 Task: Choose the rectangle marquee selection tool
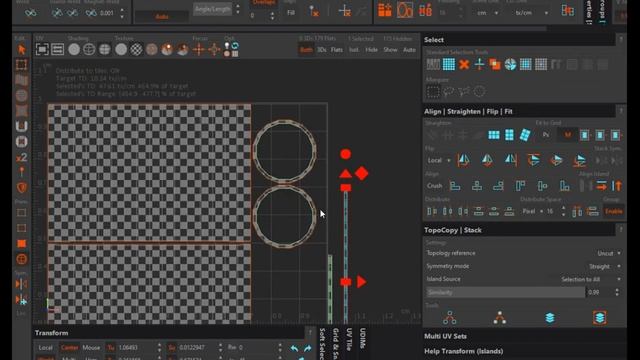(433, 91)
